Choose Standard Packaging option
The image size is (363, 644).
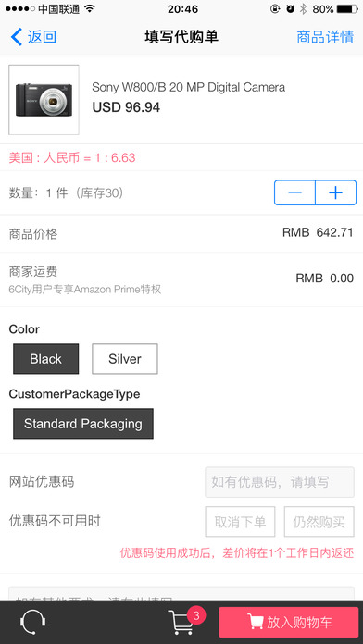tap(83, 424)
